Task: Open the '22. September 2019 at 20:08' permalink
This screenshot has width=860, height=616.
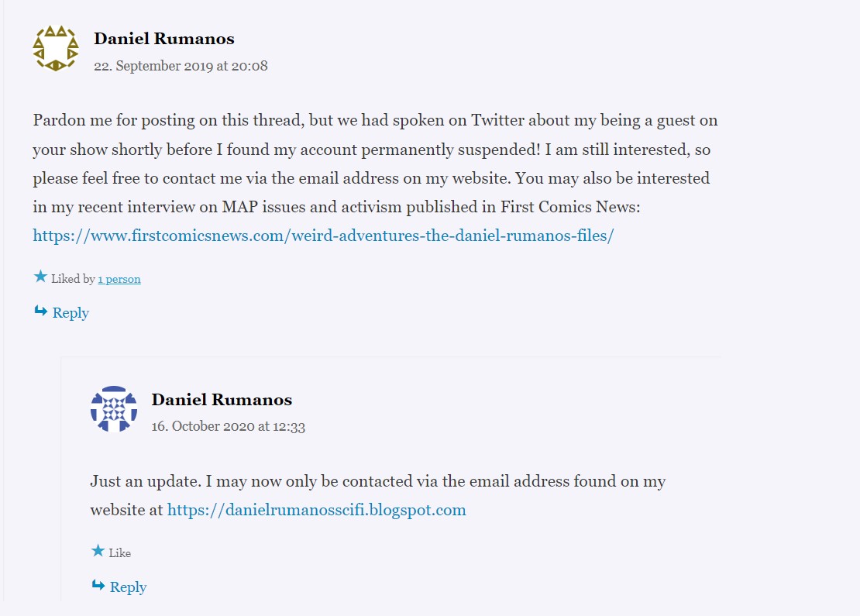Action: click(x=181, y=66)
